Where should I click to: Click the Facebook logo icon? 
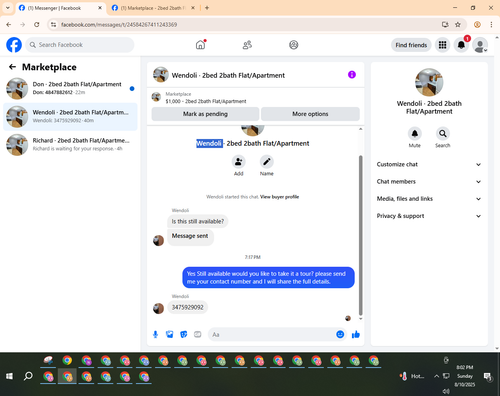tap(14, 45)
